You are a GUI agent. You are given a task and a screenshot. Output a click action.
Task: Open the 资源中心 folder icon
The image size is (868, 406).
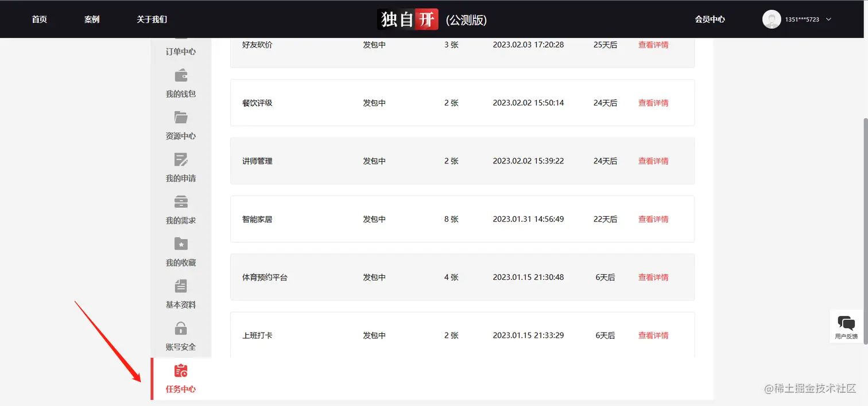(181, 118)
